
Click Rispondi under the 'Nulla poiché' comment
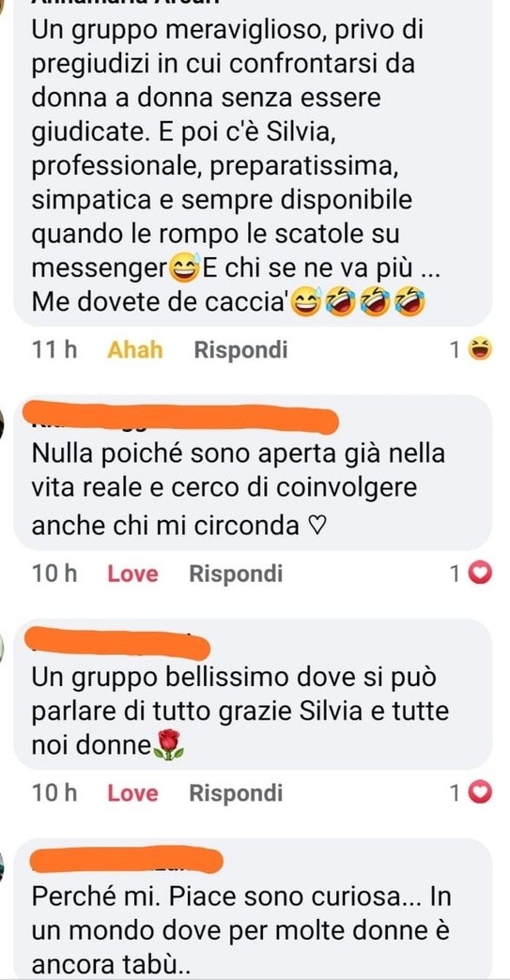click(x=237, y=574)
